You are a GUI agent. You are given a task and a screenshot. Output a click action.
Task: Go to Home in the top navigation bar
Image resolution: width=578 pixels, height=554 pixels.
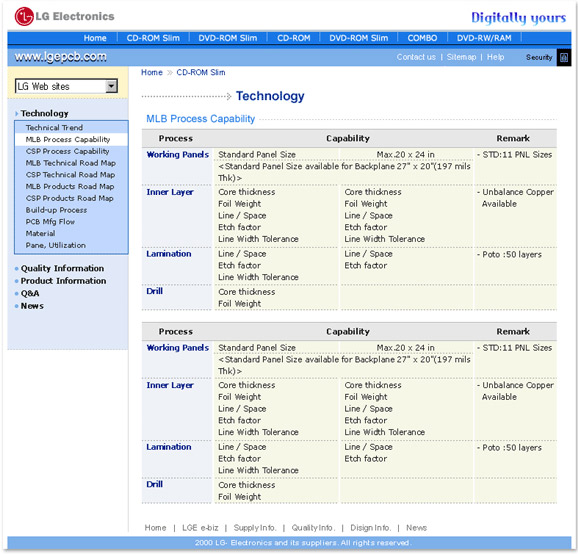pos(95,38)
